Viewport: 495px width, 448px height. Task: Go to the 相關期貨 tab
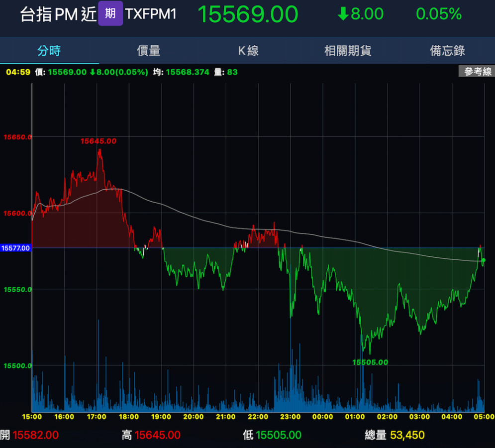tap(347, 50)
